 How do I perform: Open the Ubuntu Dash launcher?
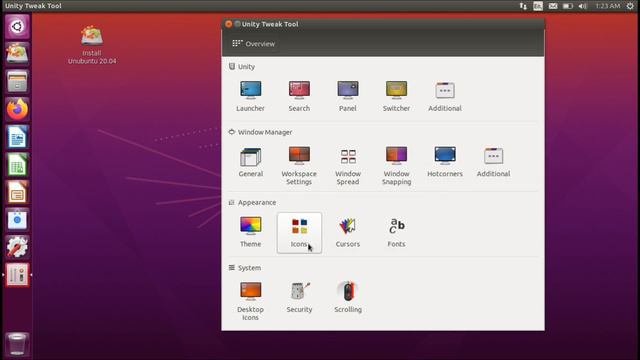[x=17, y=27]
